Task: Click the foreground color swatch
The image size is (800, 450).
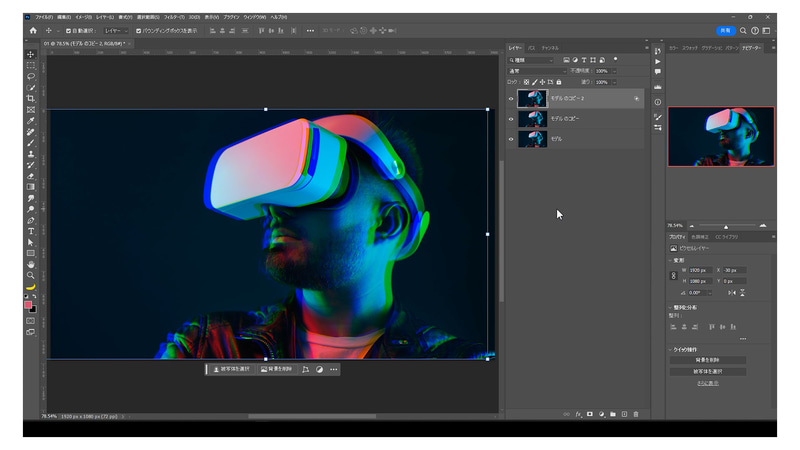Action: coord(29,305)
